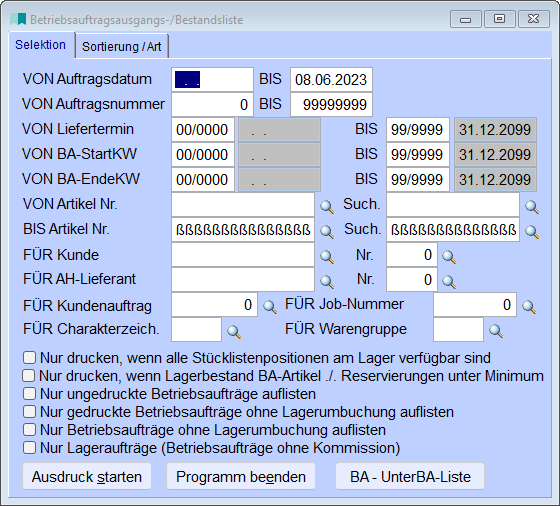Viewport: 560px width, 506px height.
Task: Click BIS Liefertermin week field 99/9999
Action: coord(418,129)
